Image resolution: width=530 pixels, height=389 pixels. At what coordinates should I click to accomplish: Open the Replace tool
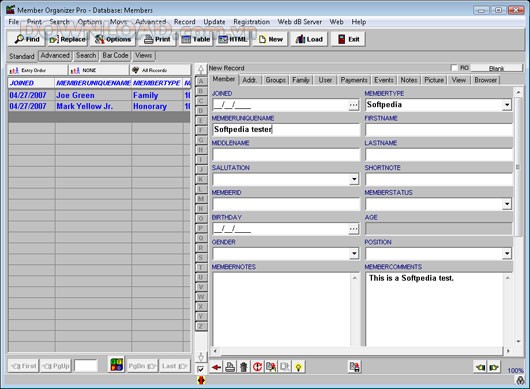tap(68, 39)
